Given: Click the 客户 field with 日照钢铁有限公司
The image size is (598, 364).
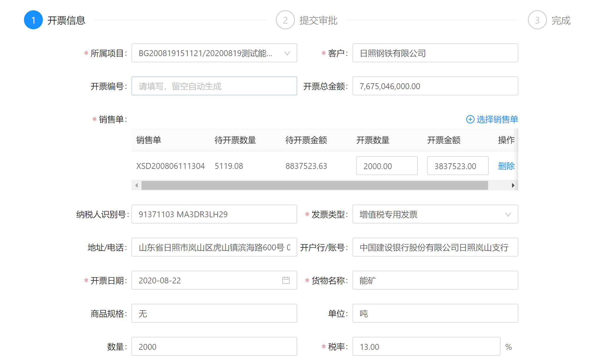Looking at the screenshot, I should [435, 53].
